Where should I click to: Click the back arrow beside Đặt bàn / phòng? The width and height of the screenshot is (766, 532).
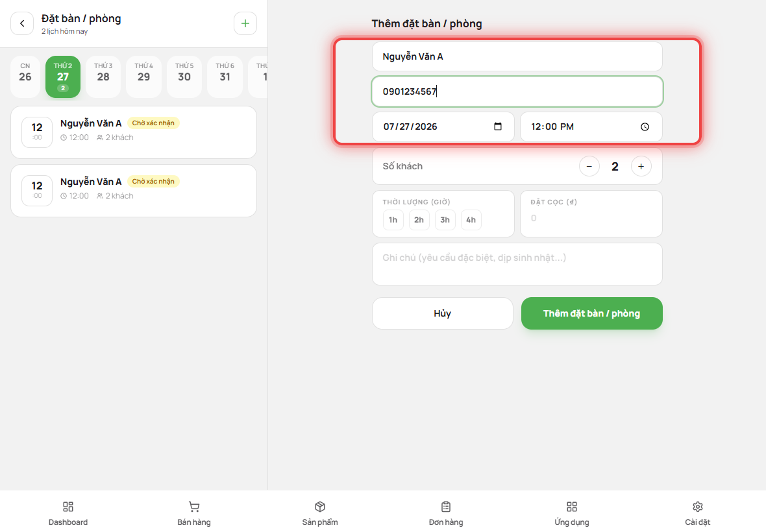[22, 23]
